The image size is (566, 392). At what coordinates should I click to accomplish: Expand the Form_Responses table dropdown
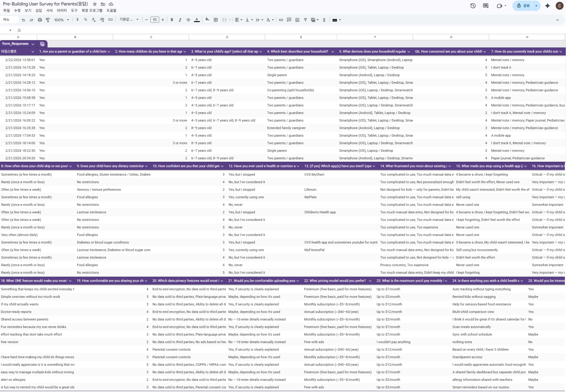pos(33,44)
